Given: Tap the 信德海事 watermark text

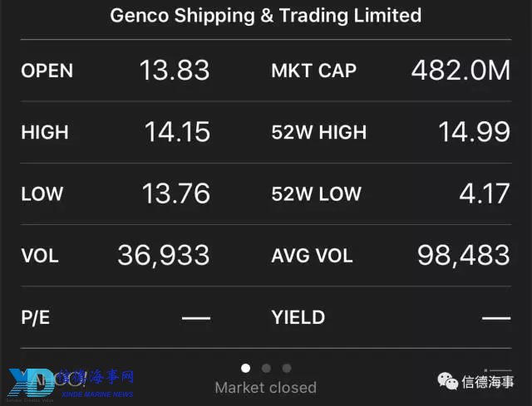Looking at the screenshot, I should (488, 382).
